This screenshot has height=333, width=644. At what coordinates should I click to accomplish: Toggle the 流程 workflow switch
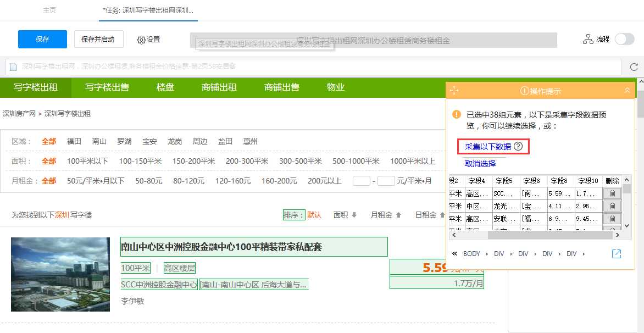pos(624,40)
